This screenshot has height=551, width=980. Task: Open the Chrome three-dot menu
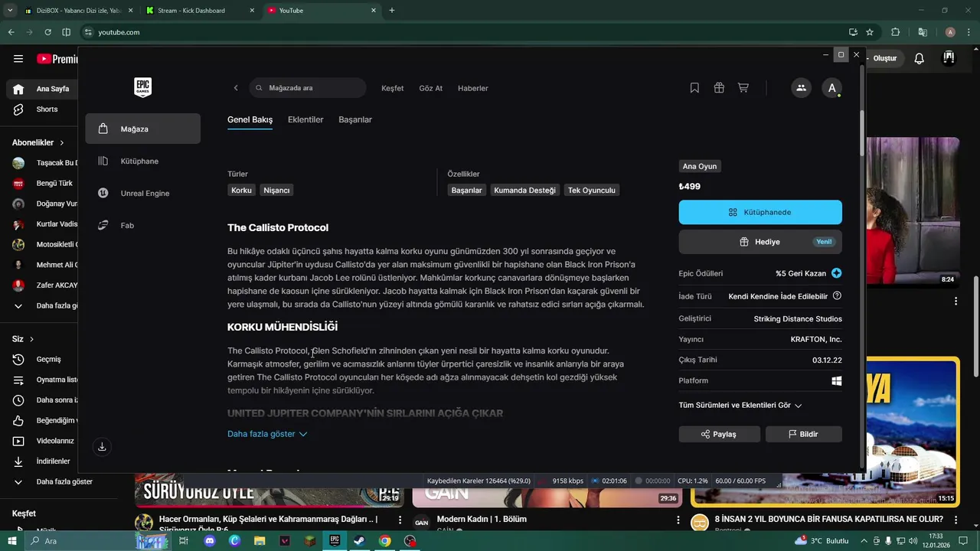[x=969, y=32]
